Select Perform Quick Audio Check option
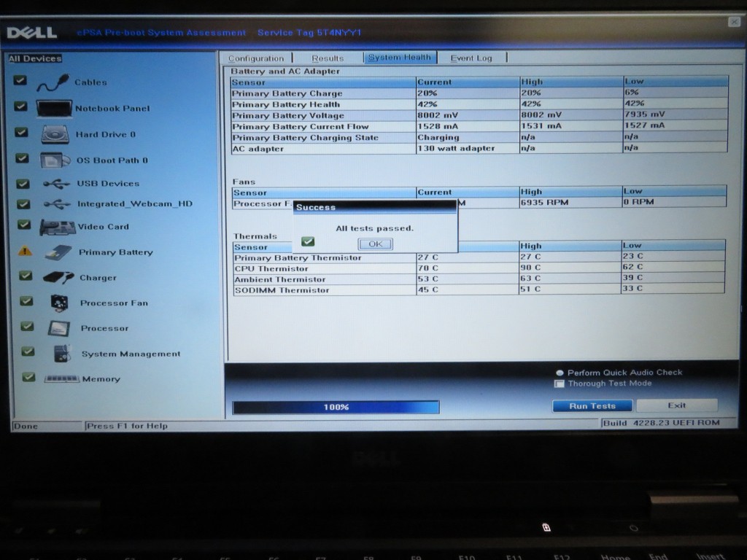Screen dimensions: 747x560 pos(560,373)
